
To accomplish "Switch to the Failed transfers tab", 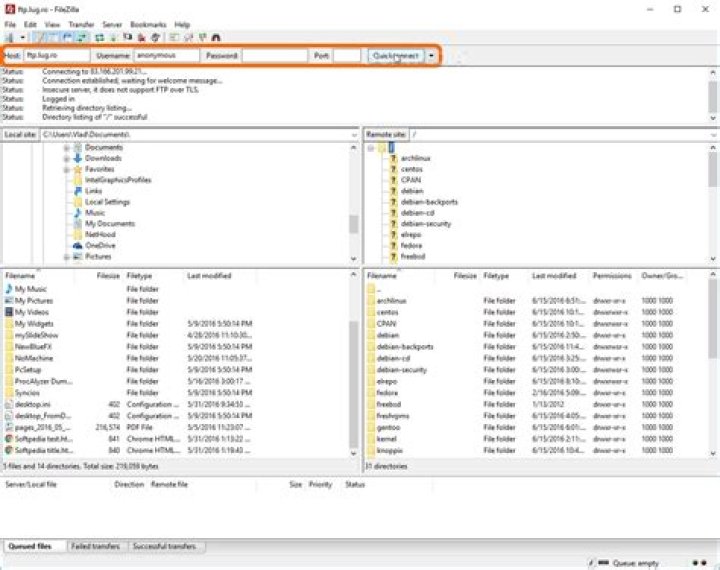I will [96, 547].
